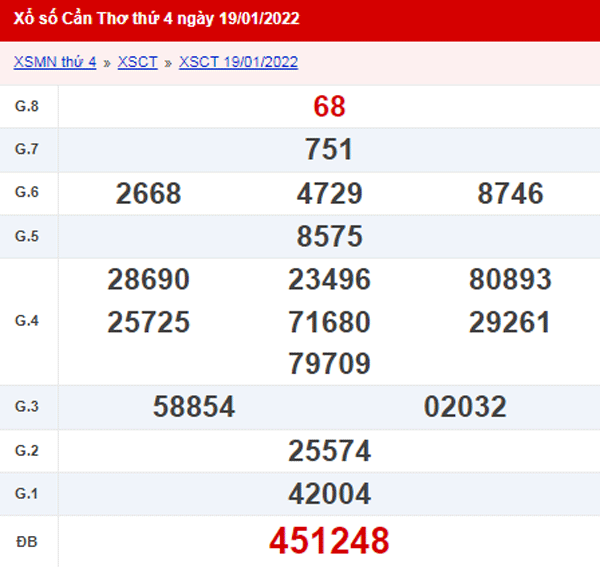This screenshot has height=567, width=600.
Task: Select the G.3 number 02032
Action: coord(465,406)
